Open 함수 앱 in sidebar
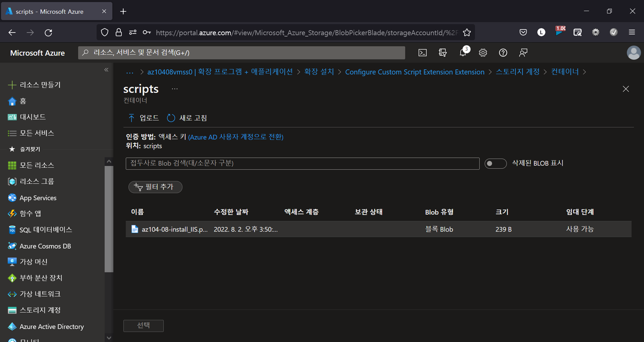 pyautogui.click(x=24, y=213)
